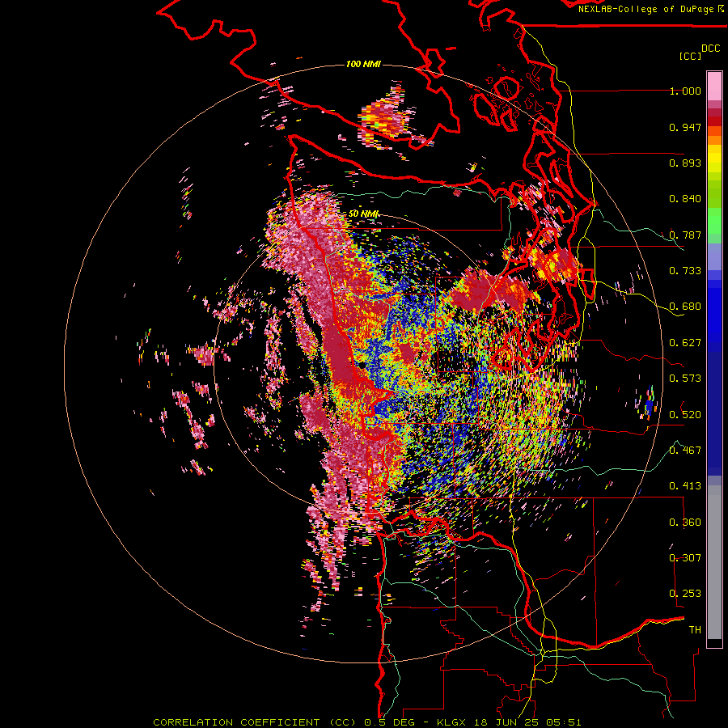Select the 0.520 legend value

[685, 414]
